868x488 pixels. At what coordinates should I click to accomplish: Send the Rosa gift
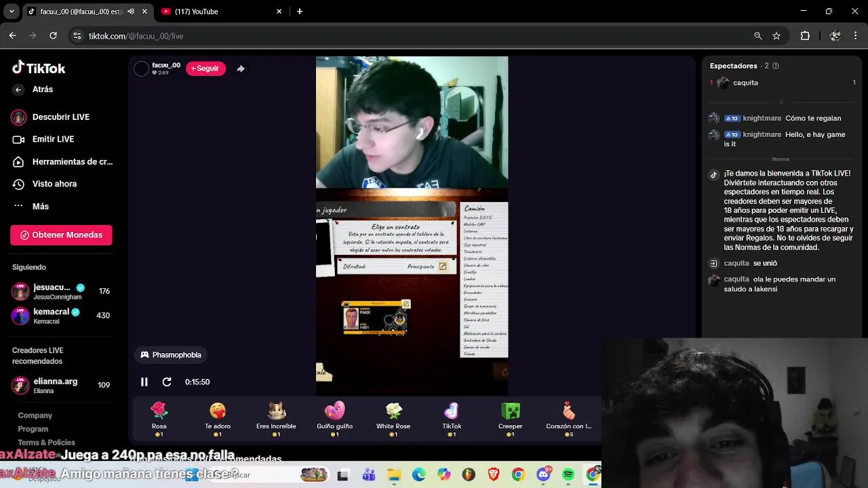159,419
